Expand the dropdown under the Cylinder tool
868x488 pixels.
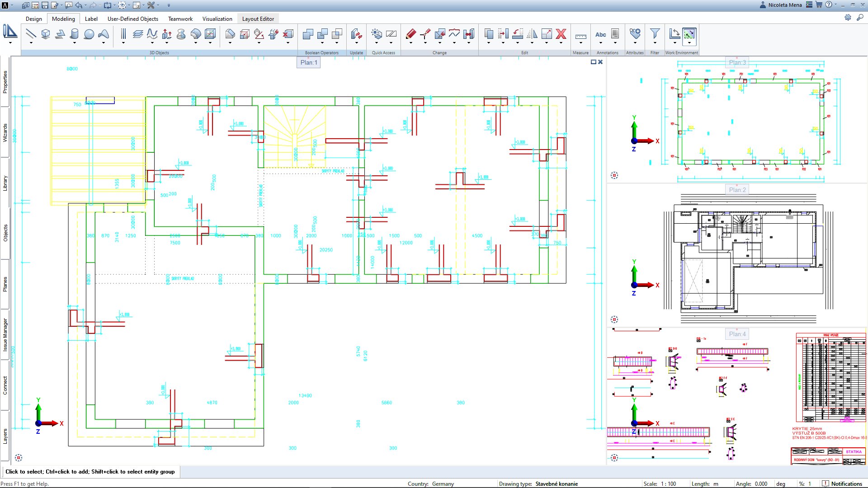click(75, 43)
